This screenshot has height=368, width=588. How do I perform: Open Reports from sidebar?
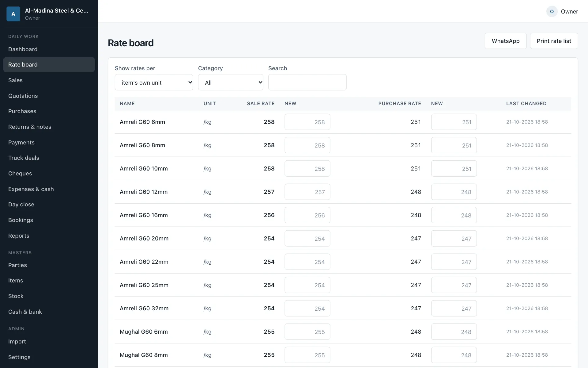coord(49,236)
